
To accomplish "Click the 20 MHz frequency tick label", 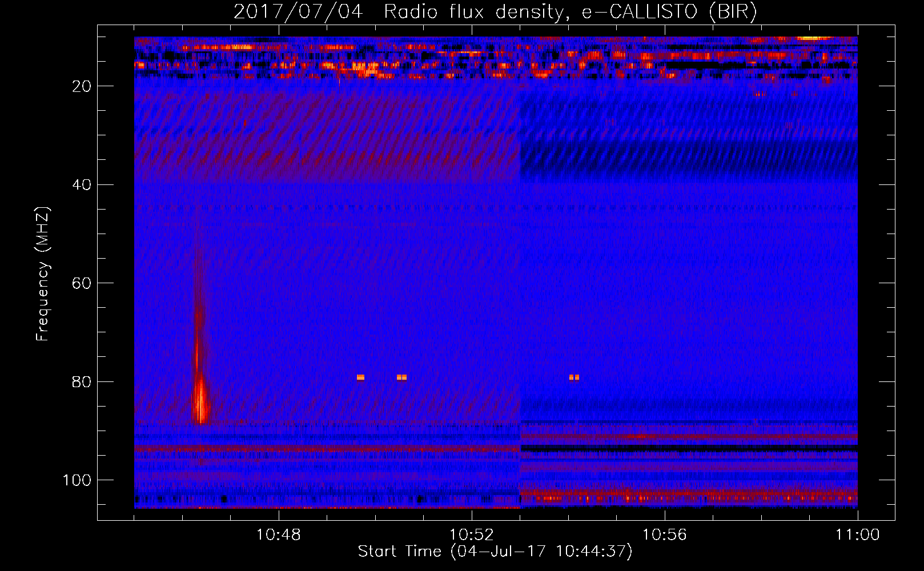I will pyautogui.click(x=82, y=86).
